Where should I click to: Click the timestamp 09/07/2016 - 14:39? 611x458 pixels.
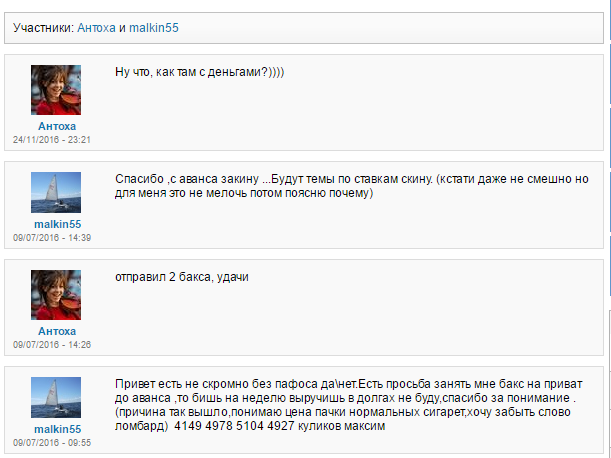(52, 238)
